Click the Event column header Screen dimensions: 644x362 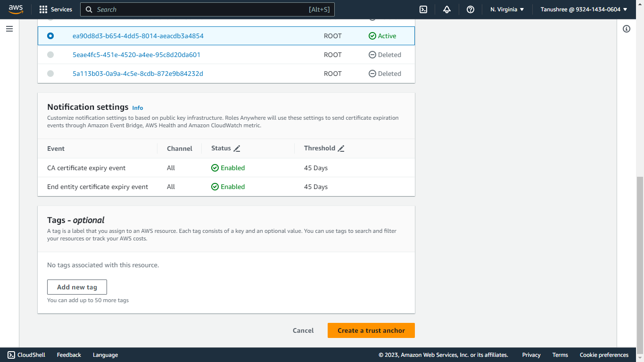coord(56,148)
